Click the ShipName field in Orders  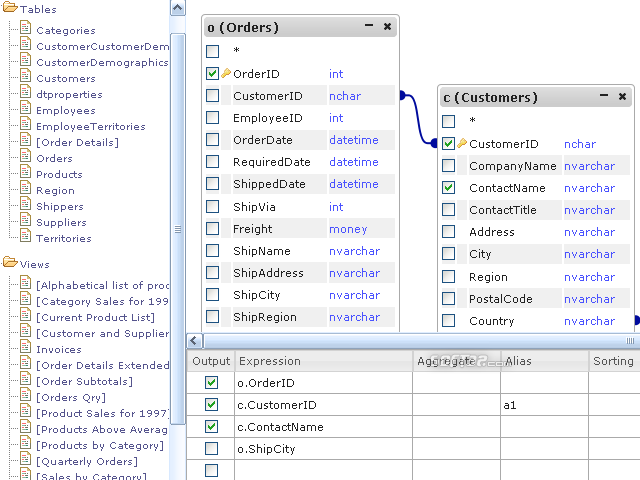click(x=262, y=251)
